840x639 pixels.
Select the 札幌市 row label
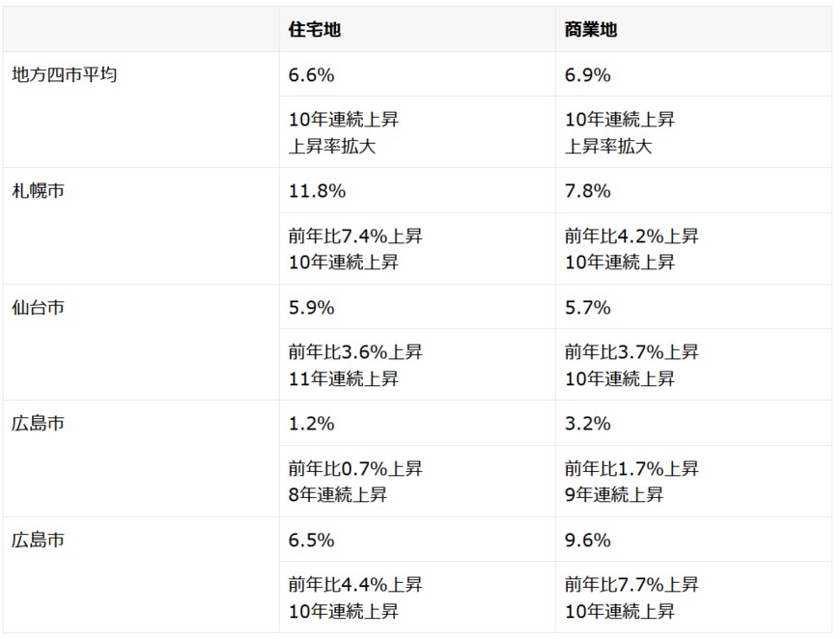(x=39, y=191)
